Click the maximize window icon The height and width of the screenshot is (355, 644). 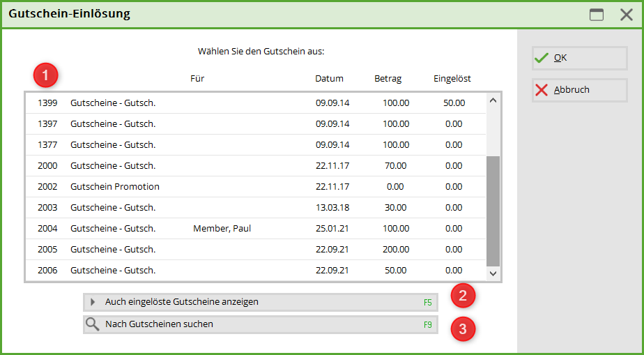pos(597,15)
